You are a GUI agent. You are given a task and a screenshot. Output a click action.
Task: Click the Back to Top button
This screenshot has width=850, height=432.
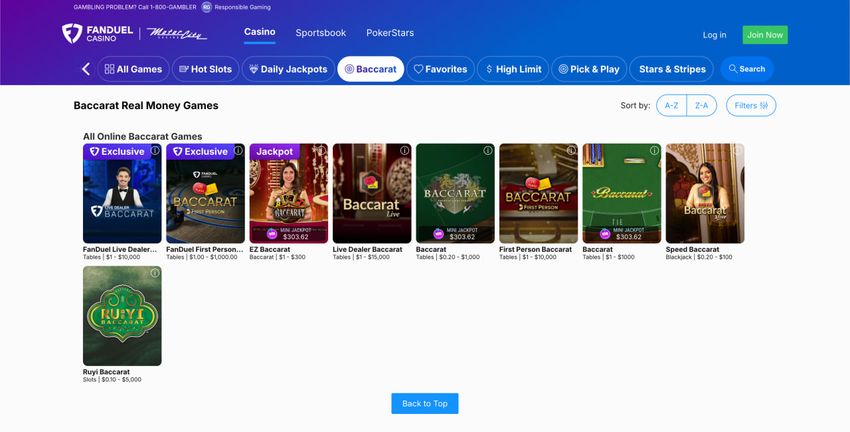point(425,404)
